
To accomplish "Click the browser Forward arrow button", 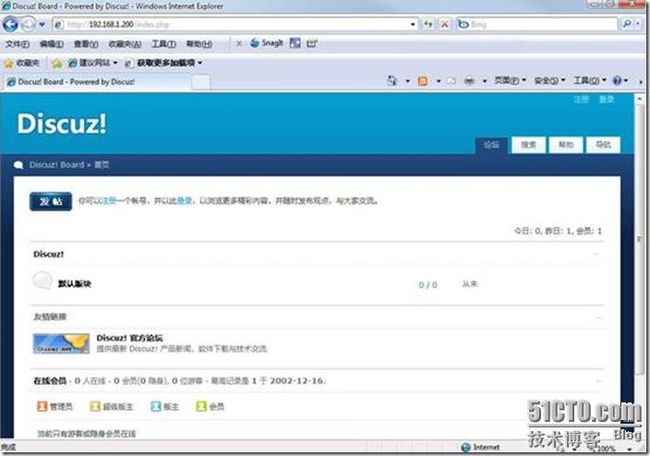I will 28,24.
